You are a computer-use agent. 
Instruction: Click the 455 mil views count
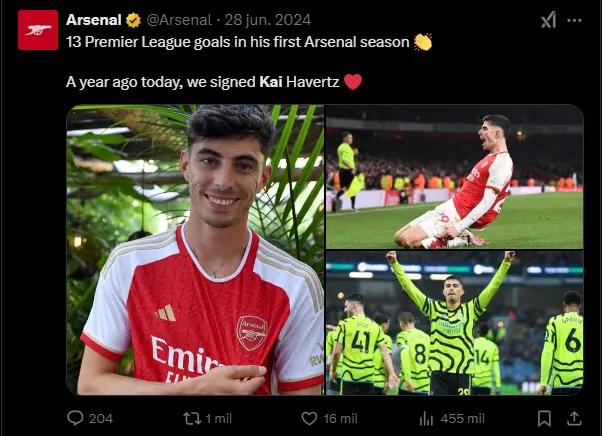pos(464,418)
